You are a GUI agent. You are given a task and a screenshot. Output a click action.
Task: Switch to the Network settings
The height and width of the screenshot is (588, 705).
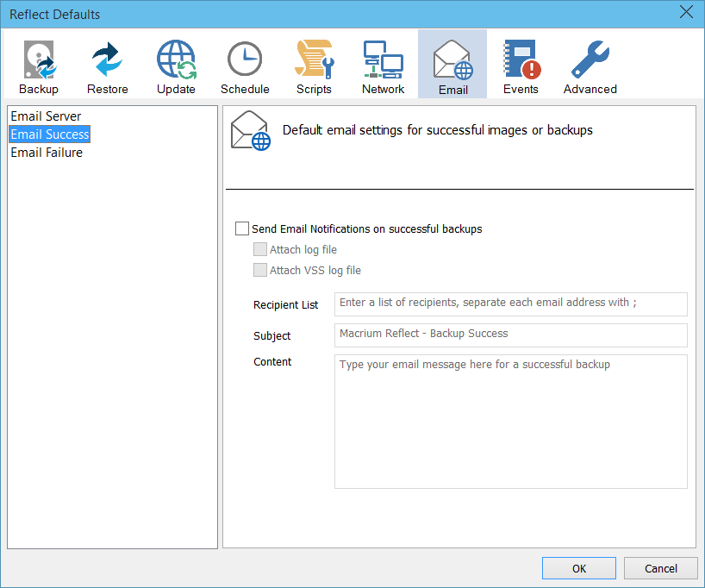[383, 66]
